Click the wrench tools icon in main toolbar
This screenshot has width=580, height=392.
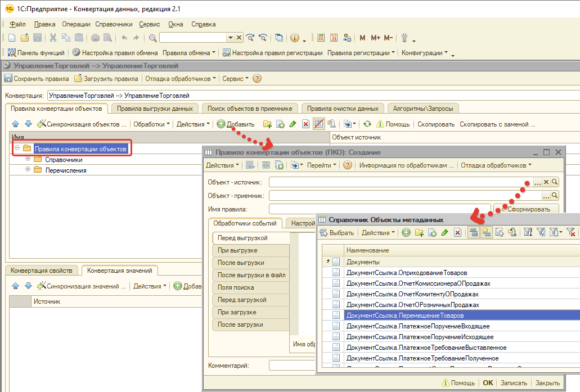404,38
